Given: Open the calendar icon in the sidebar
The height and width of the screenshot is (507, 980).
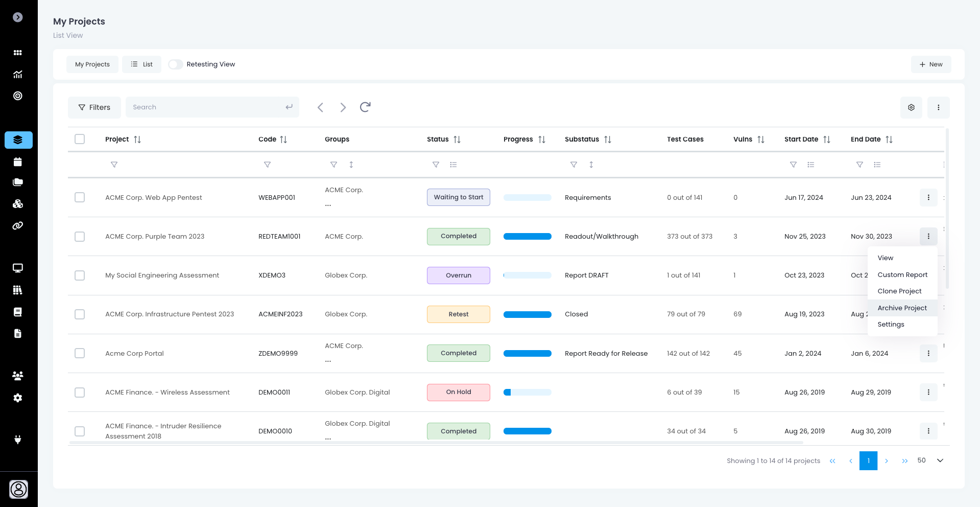Looking at the screenshot, I should click(18, 162).
